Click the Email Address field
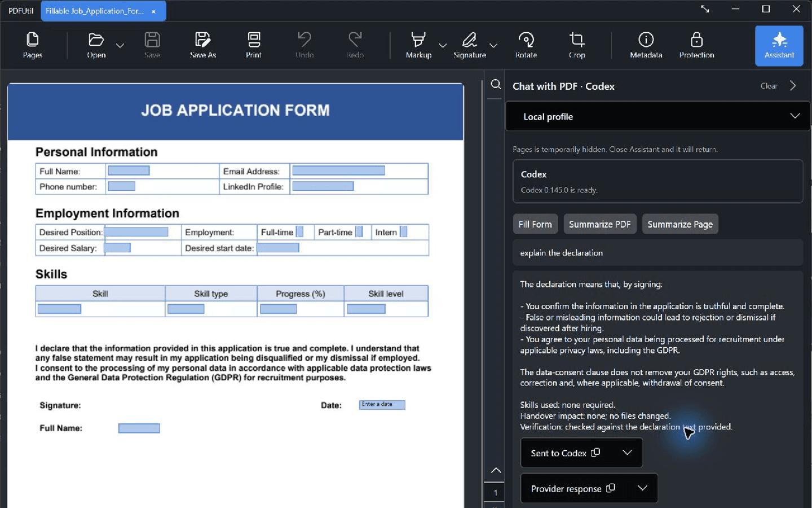 pos(338,170)
